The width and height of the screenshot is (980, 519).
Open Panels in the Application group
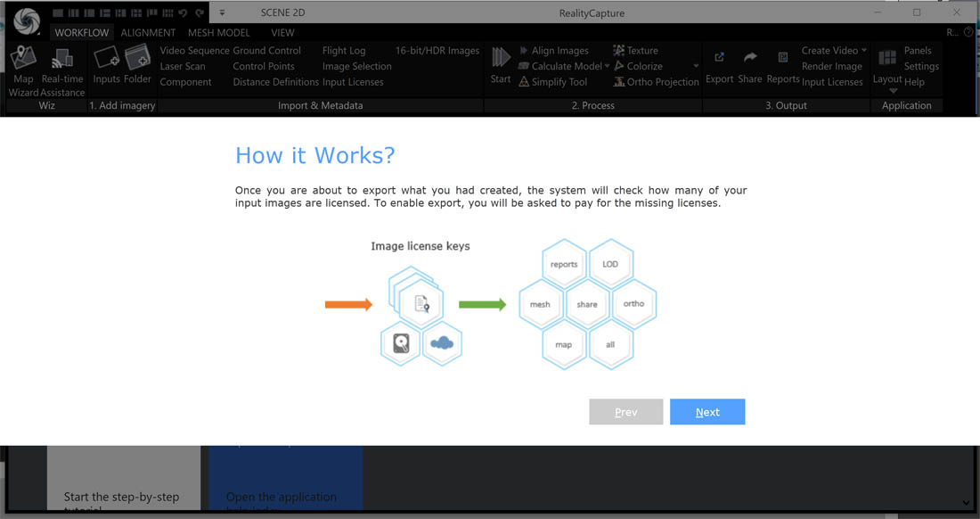pyautogui.click(x=918, y=51)
